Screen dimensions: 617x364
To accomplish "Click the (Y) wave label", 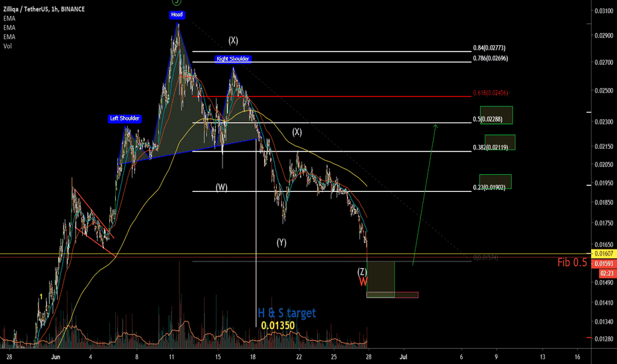I will [x=281, y=242].
